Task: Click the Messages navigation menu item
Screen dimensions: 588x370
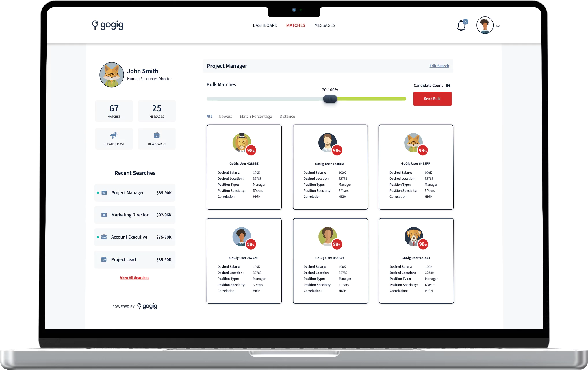Action: (324, 25)
